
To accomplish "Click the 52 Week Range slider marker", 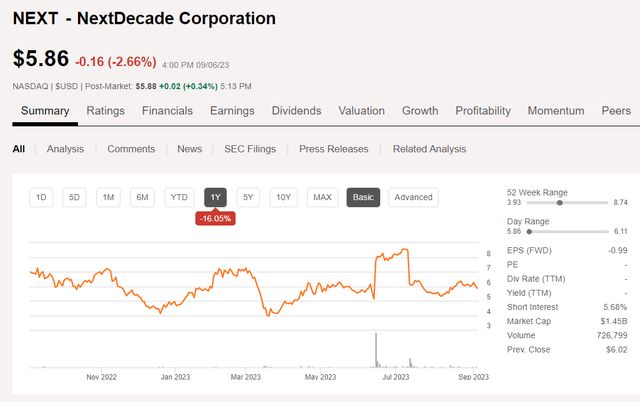I will (560, 202).
